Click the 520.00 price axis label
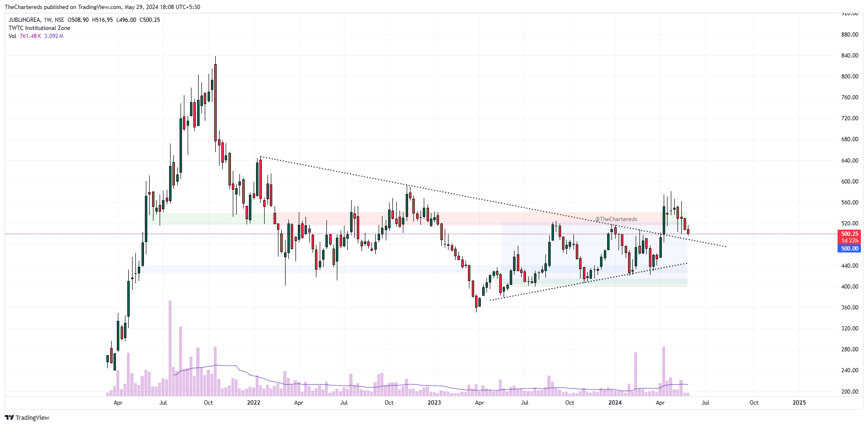The height and width of the screenshot is (426, 868). pos(849,223)
